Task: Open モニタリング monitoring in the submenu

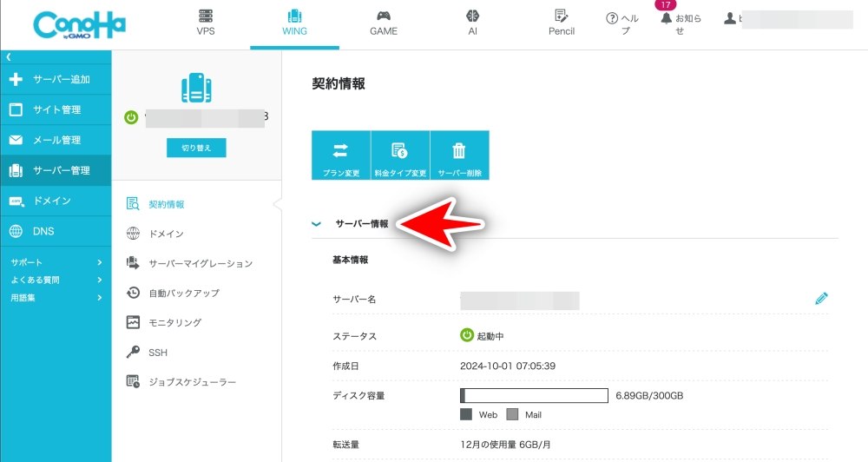Action: [x=174, y=323]
